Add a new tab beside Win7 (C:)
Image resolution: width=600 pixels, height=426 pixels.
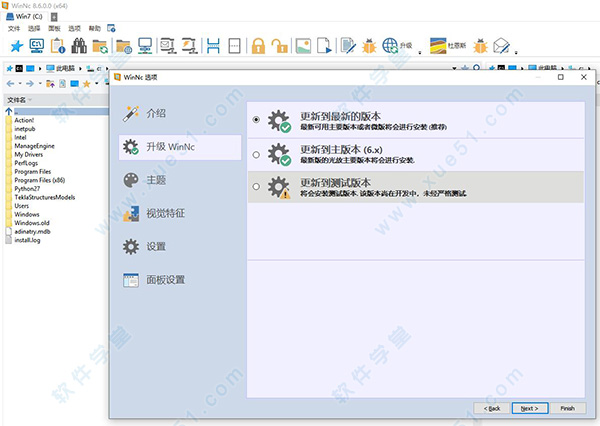click(54, 17)
